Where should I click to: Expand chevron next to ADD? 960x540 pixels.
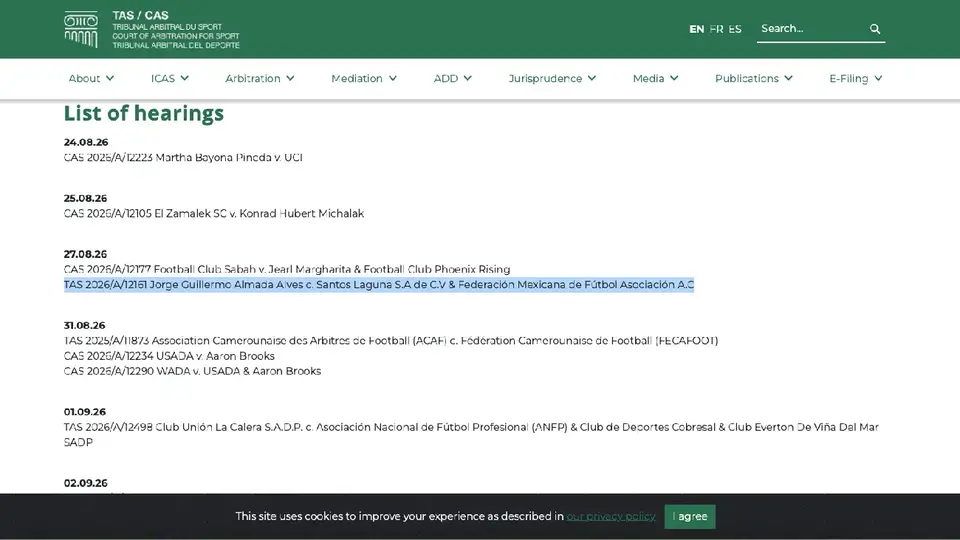pos(467,78)
